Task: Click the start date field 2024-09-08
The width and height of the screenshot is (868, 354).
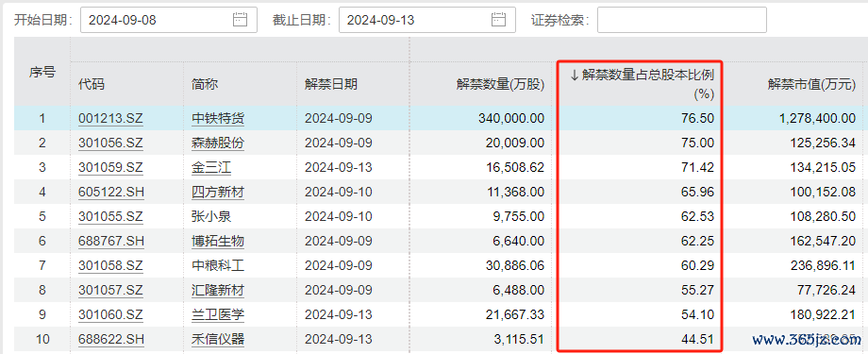Action: tap(169, 20)
